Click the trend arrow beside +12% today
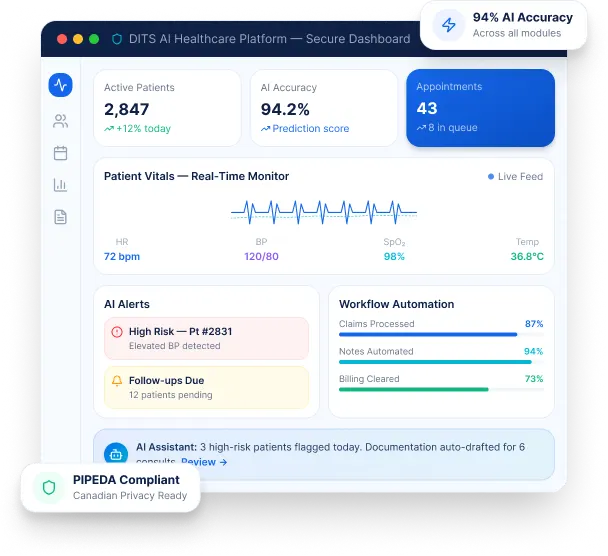This screenshot has width=608, height=556. tap(109, 129)
